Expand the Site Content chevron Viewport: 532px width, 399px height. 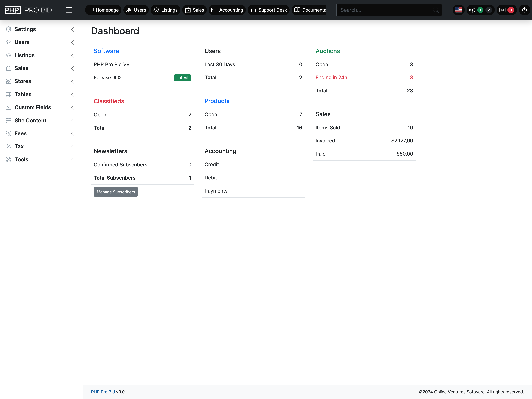[72, 121]
